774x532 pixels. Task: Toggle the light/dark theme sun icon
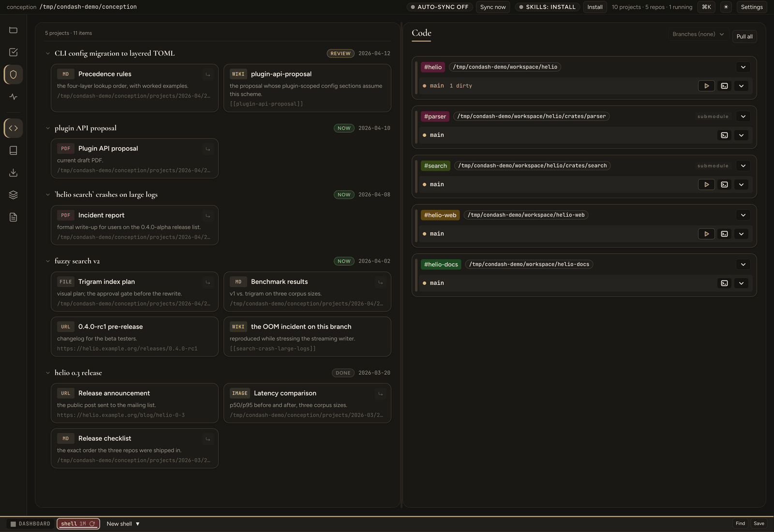[726, 7]
